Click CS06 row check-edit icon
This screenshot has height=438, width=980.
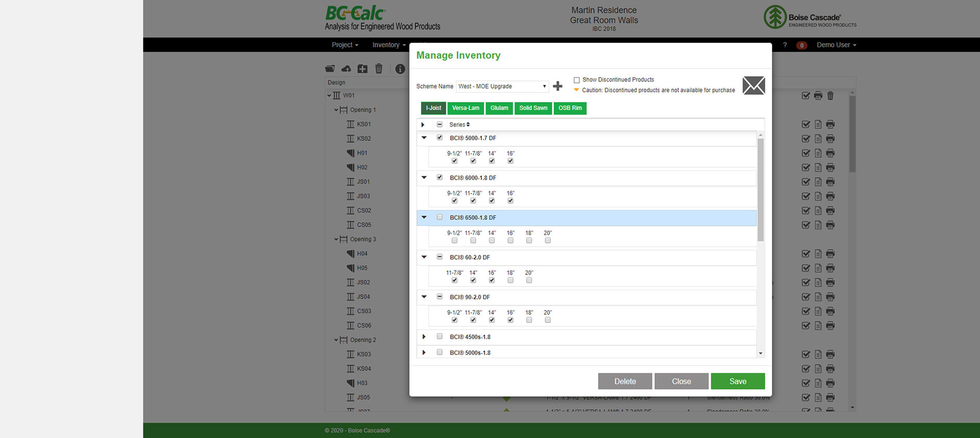(806, 326)
